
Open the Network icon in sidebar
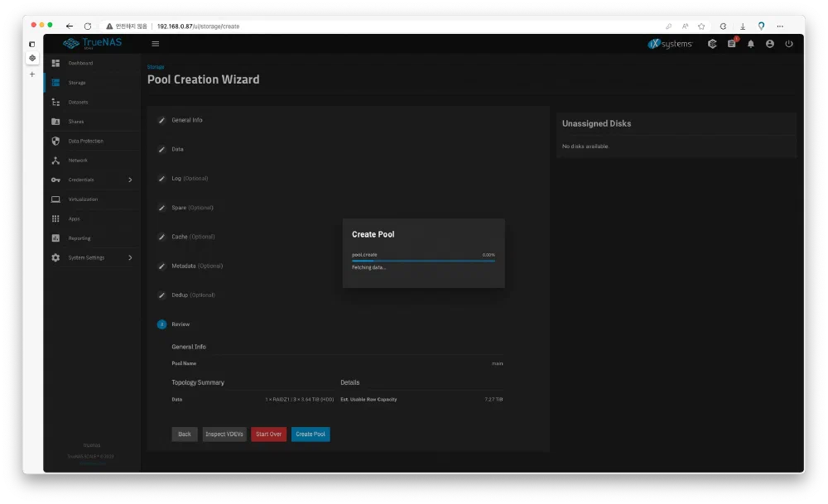(55, 161)
